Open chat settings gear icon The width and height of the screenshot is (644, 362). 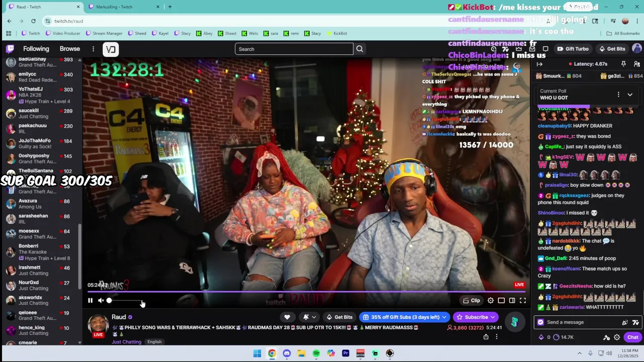(617, 337)
